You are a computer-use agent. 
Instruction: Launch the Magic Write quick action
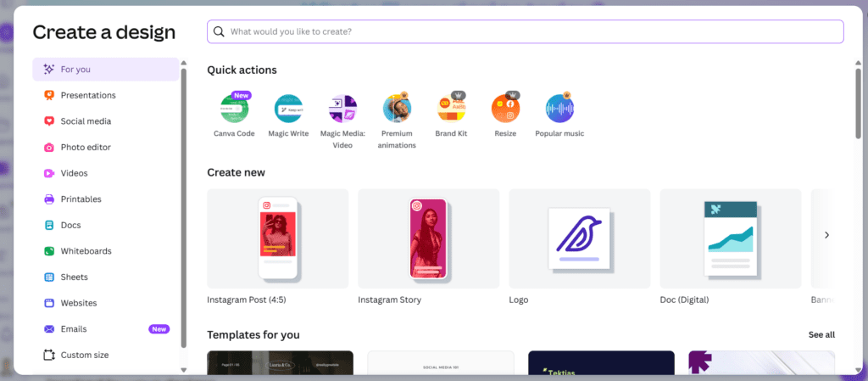(288, 109)
